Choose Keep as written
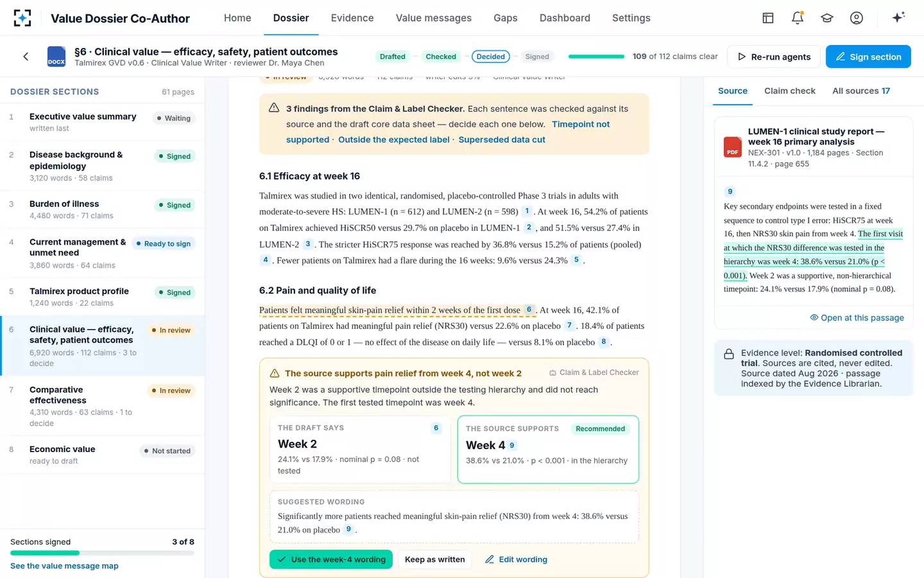The height and width of the screenshot is (578, 924). click(x=435, y=559)
